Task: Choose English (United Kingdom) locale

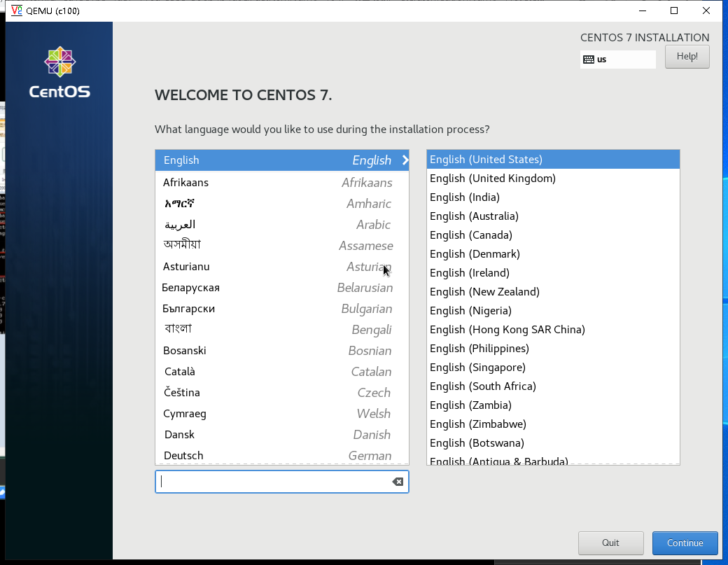Action: tap(553, 179)
